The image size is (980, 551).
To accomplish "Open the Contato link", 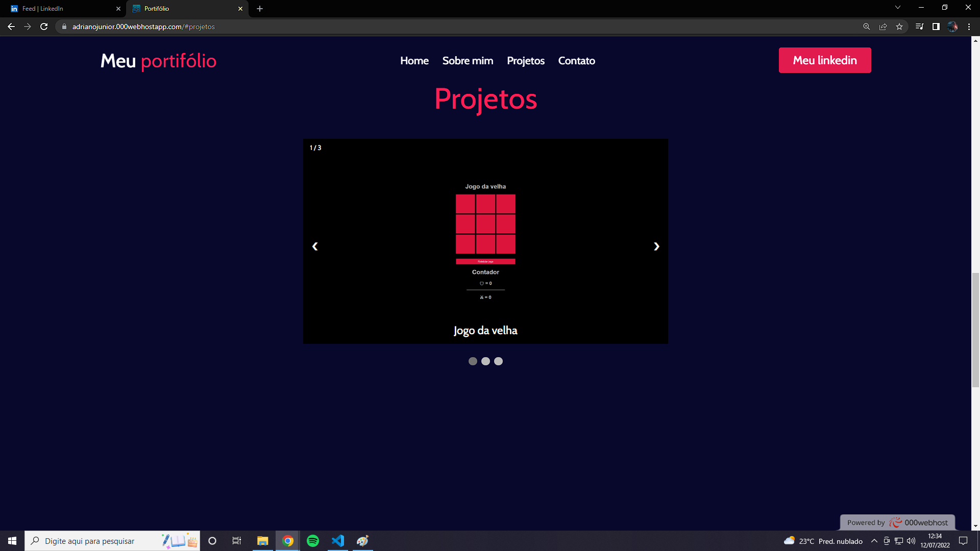I will (576, 61).
